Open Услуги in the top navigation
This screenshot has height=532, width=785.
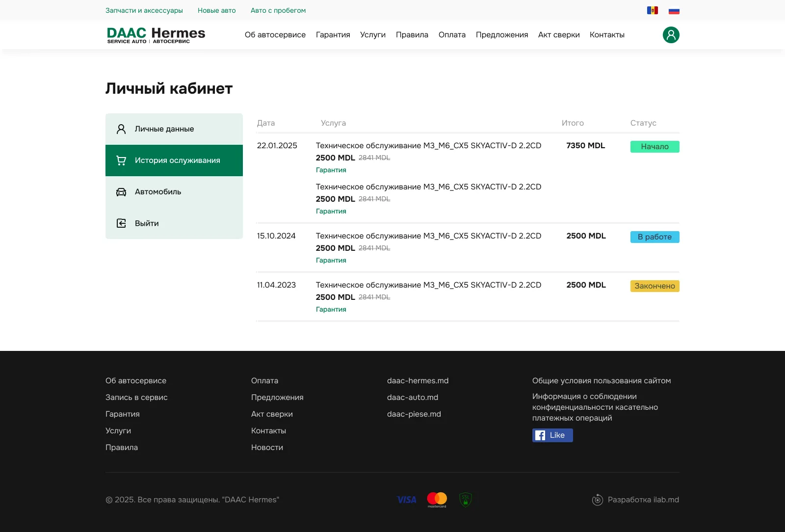click(x=372, y=35)
